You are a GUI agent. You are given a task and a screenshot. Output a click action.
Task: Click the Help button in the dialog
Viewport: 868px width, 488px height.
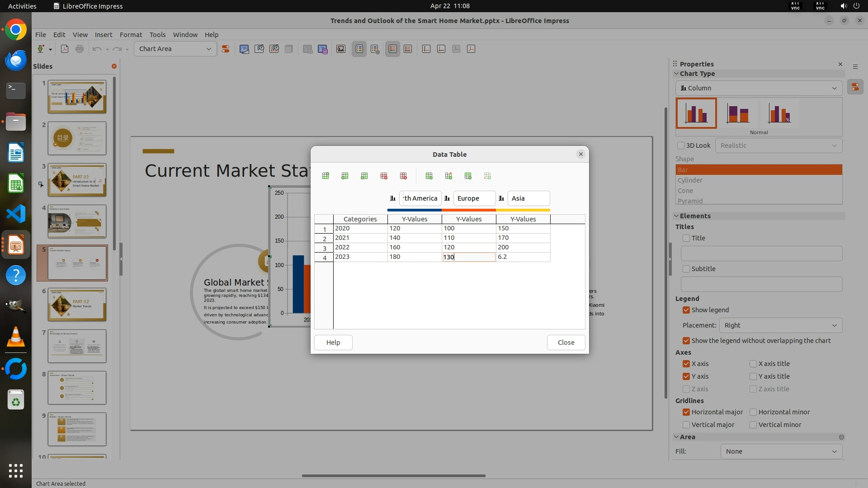(333, 343)
